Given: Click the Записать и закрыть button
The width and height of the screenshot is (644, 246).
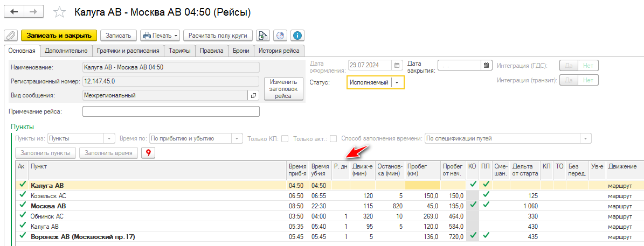Looking at the screenshot, I should click(x=59, y=36).
